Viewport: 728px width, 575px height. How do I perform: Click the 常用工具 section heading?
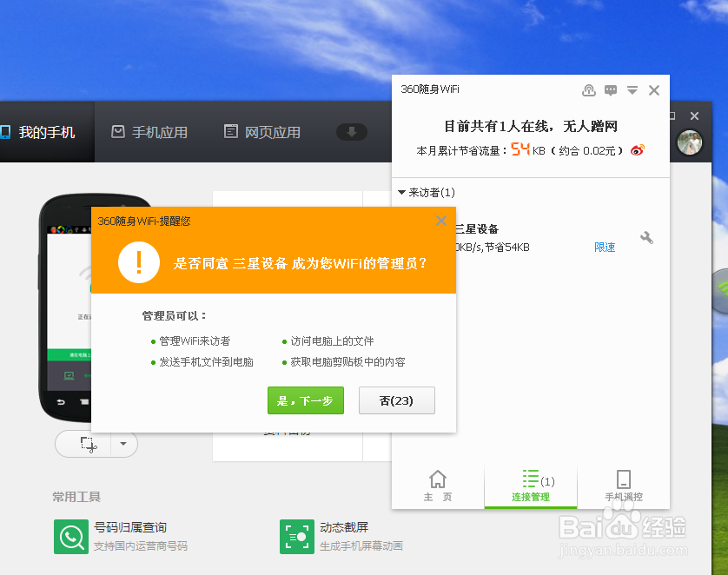[x=76, y=497]
